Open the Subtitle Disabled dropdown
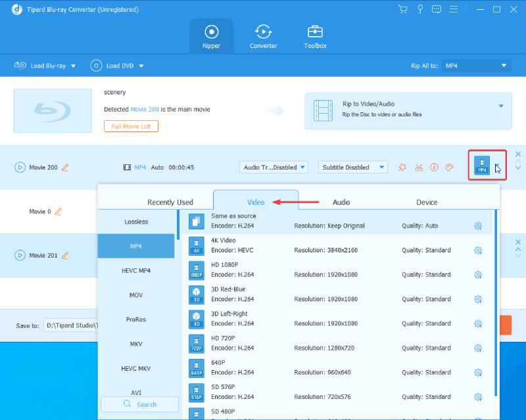 (352, 167)
